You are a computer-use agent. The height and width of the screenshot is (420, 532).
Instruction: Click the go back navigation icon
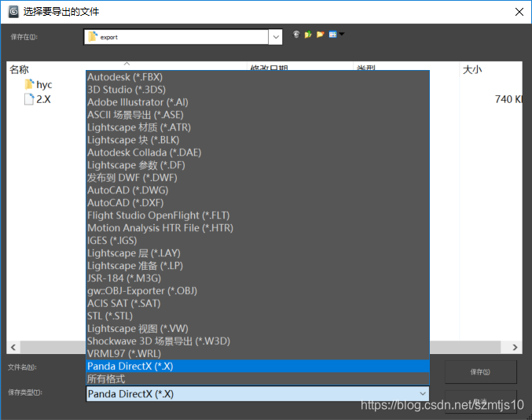tap(296, 35)
